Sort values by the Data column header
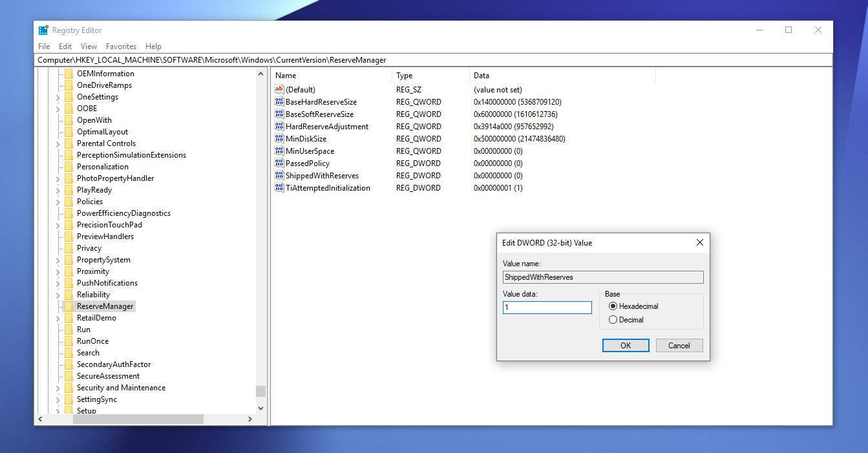868x453 pixels. [562, 76]
